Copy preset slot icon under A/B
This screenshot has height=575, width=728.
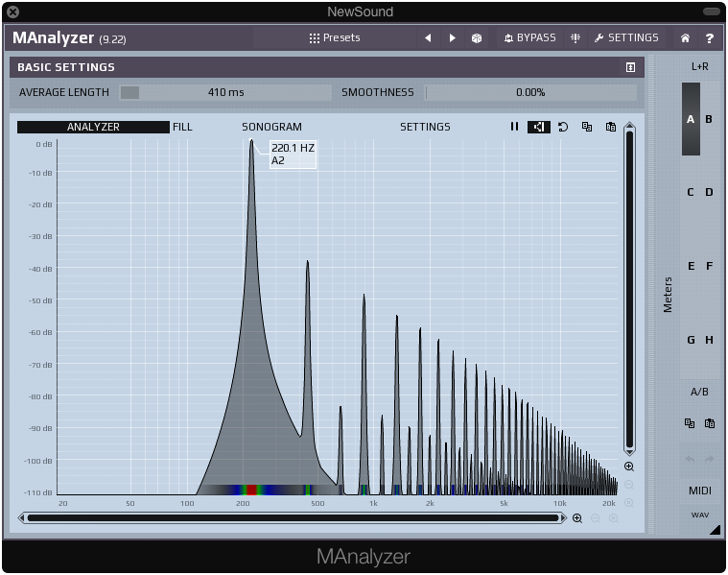pyautogui.click(x=690, y=423)
